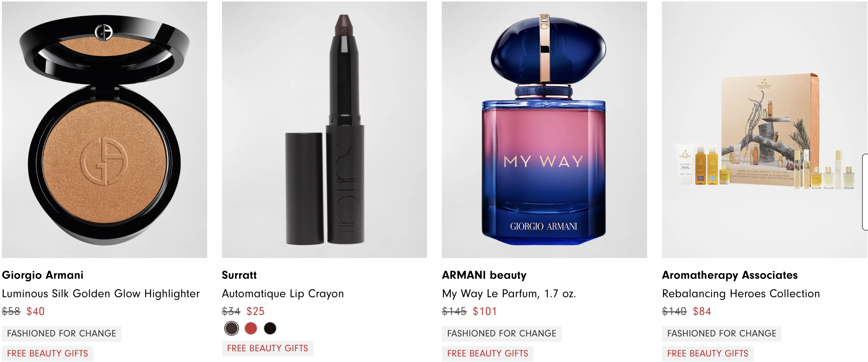
Task: Click Fashioned For Change badge under highlighter
Action: (61, 333)
